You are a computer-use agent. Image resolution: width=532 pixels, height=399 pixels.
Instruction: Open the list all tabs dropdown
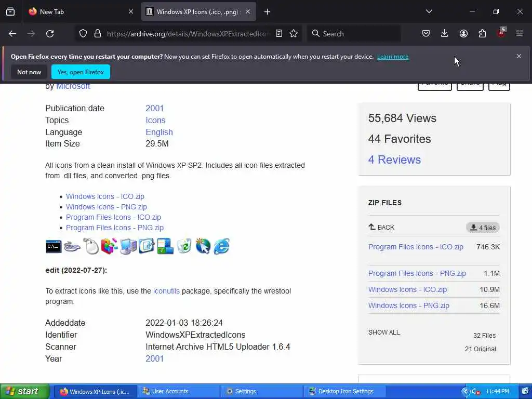(x=429, y=11)
